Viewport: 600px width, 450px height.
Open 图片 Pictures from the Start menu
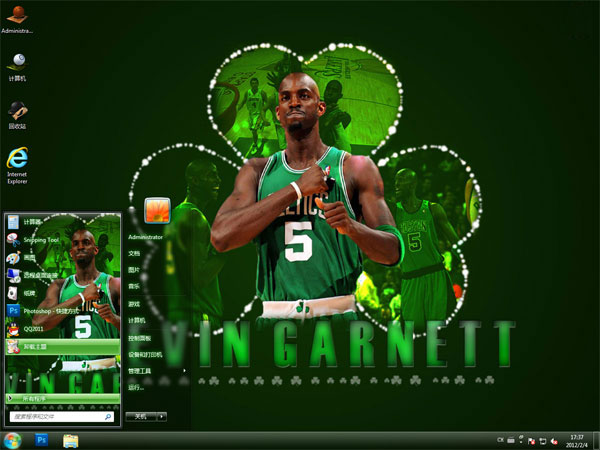(x=134, y=270)
